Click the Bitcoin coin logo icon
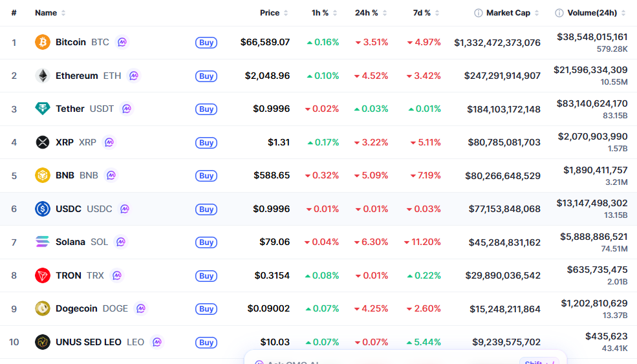The width and height of the screenshot is (637, 364). tap(42, 42)
